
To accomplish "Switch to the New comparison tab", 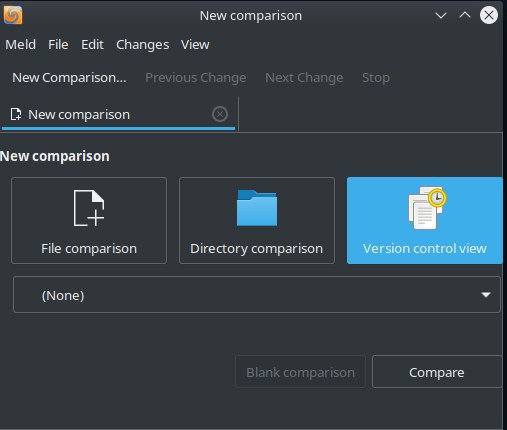I will pyautogui.click(x=118, y=115).
